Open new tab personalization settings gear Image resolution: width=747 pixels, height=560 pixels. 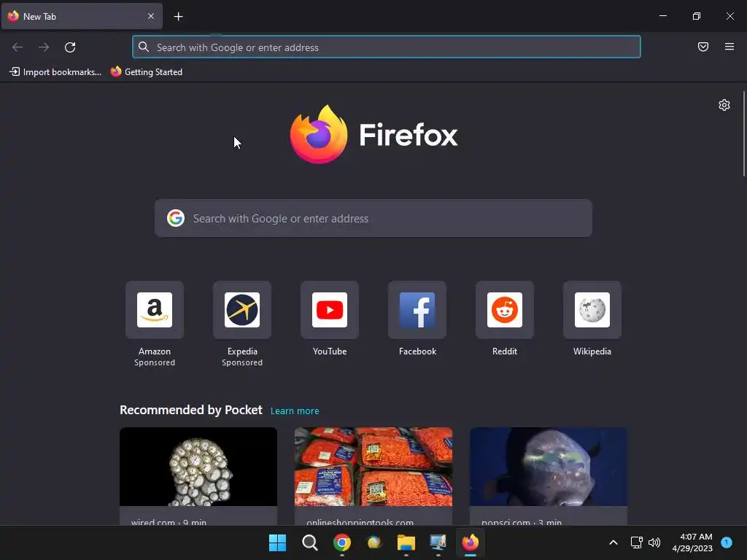coord(724,105)
